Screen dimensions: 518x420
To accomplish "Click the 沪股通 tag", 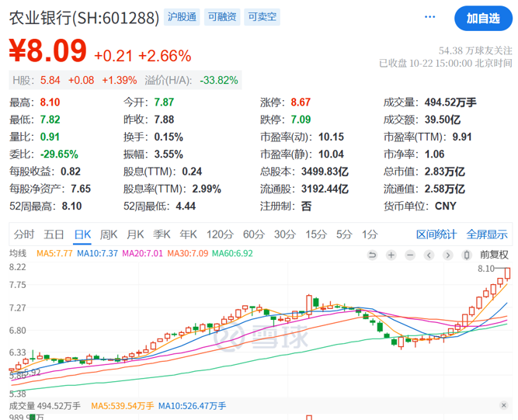I will tap(182, 17).
